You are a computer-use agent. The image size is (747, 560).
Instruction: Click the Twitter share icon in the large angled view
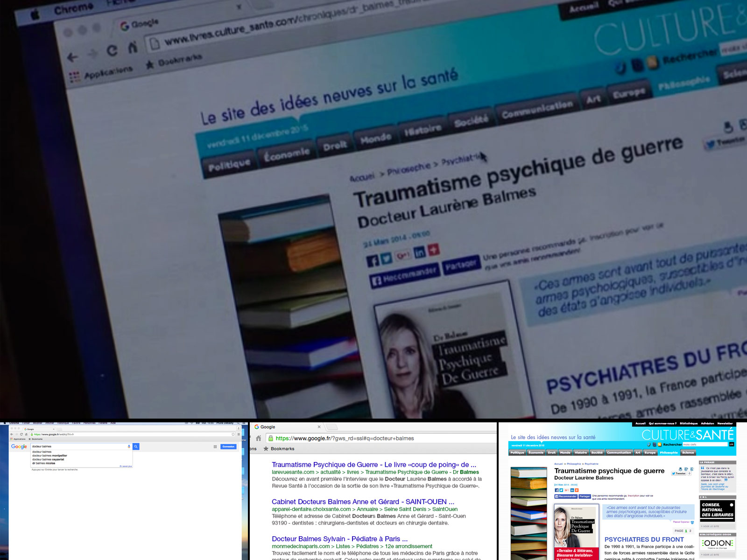pos(387,258)
